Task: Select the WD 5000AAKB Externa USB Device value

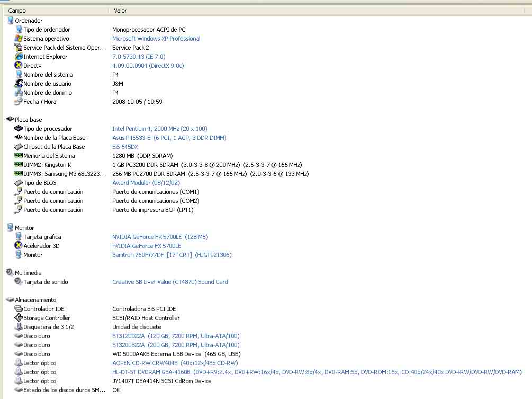Action: tap(176, 354)
